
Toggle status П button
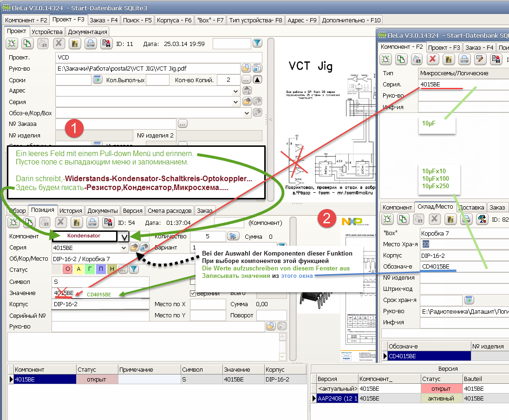101,269
